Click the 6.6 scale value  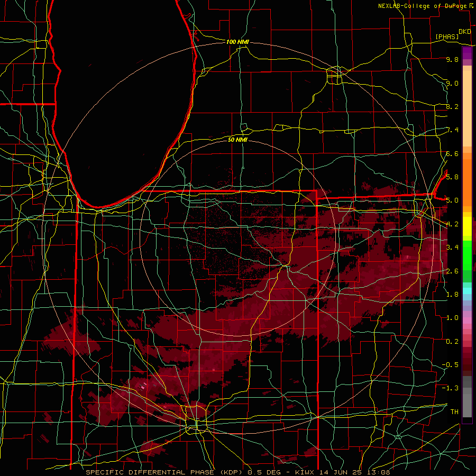pyautogui.click(x=452, y=153)
